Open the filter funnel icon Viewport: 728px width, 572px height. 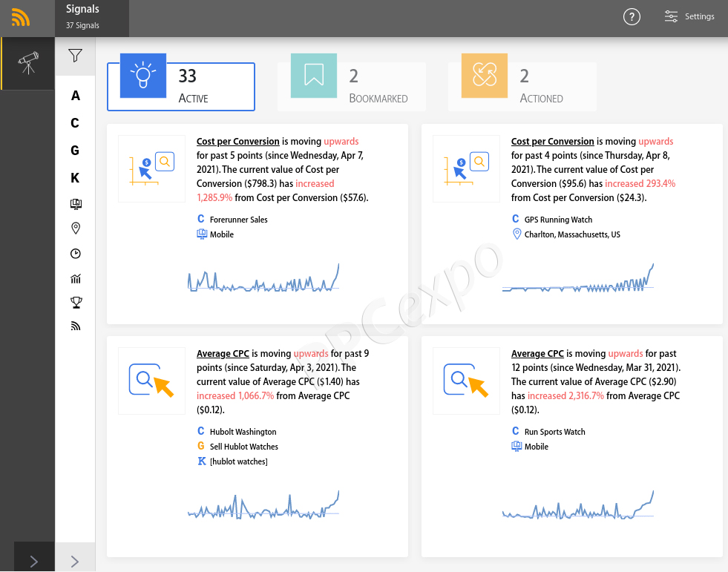pos(75,56)
